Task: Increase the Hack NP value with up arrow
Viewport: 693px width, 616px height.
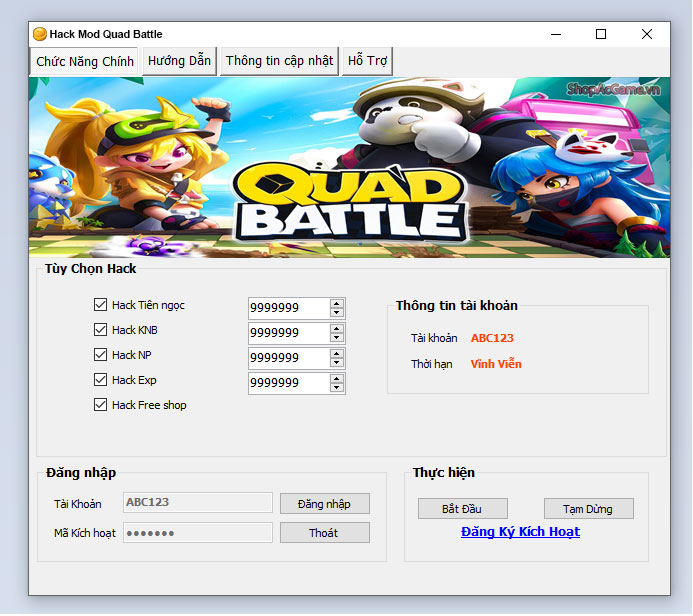Action: (337, 354)
